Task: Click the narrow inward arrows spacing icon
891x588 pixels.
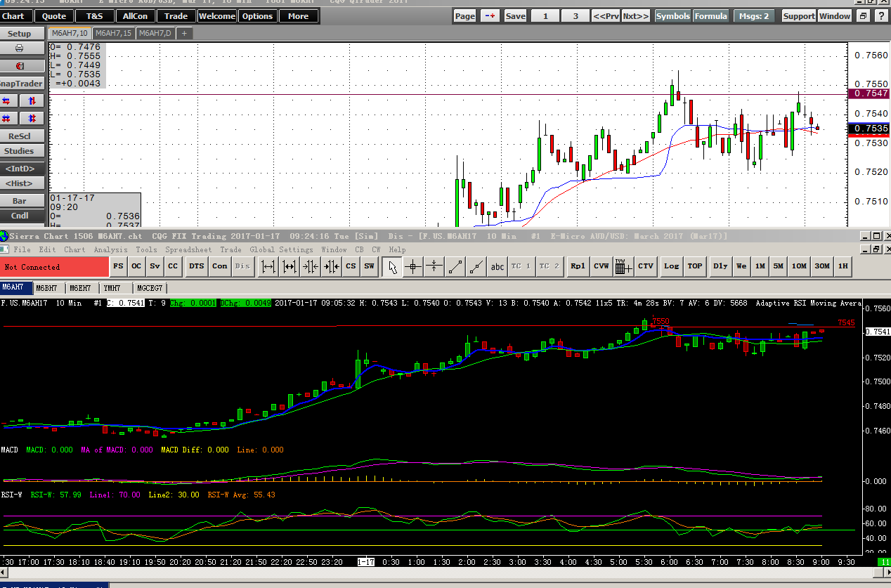Action: (311, 266)
